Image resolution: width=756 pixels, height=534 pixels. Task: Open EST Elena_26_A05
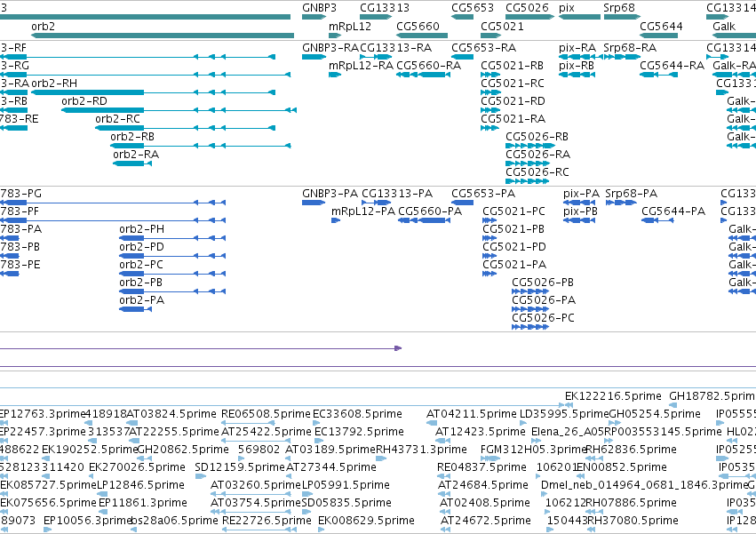(x=568, y=432)
